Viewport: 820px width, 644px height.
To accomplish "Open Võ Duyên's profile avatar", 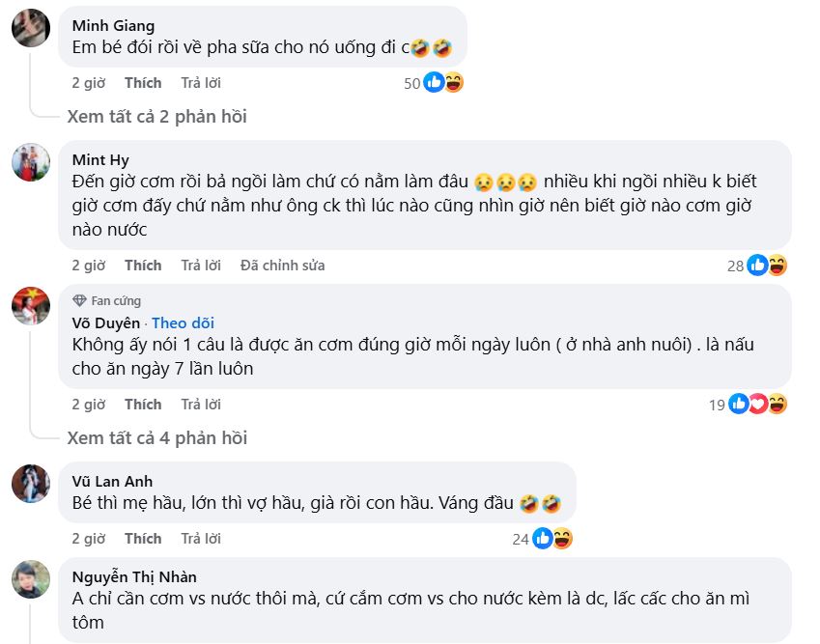I will (x=30, y=305).
